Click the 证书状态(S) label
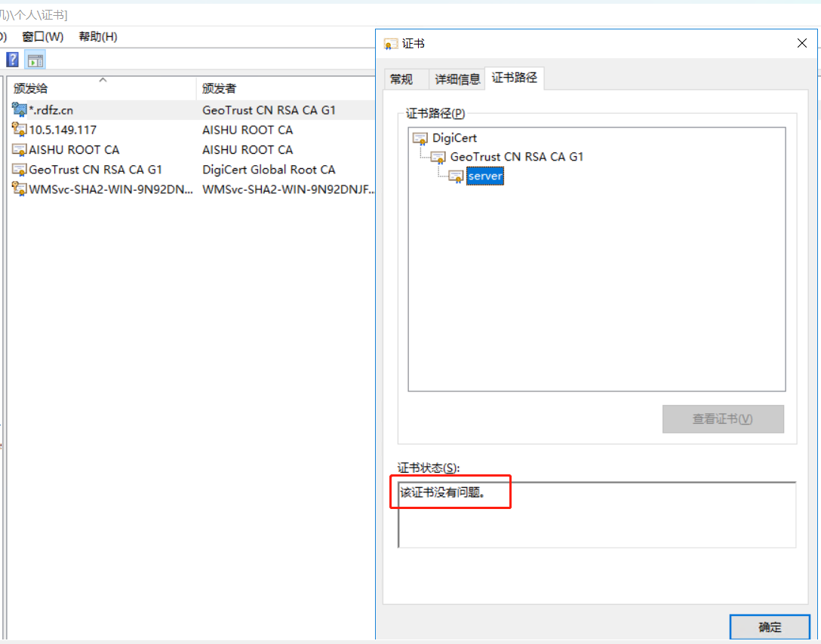This screenshot has width=821, height=644. [429, 468]
